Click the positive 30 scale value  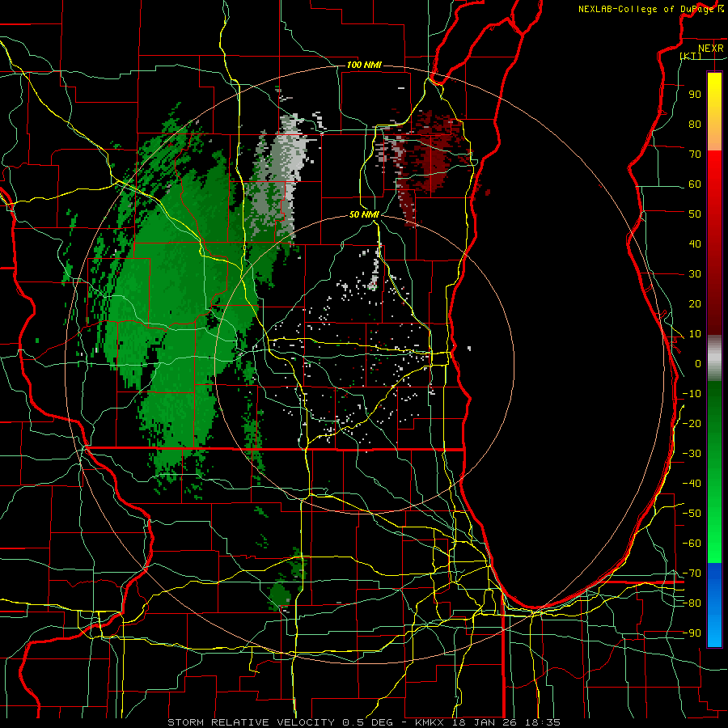pos(695,274)
